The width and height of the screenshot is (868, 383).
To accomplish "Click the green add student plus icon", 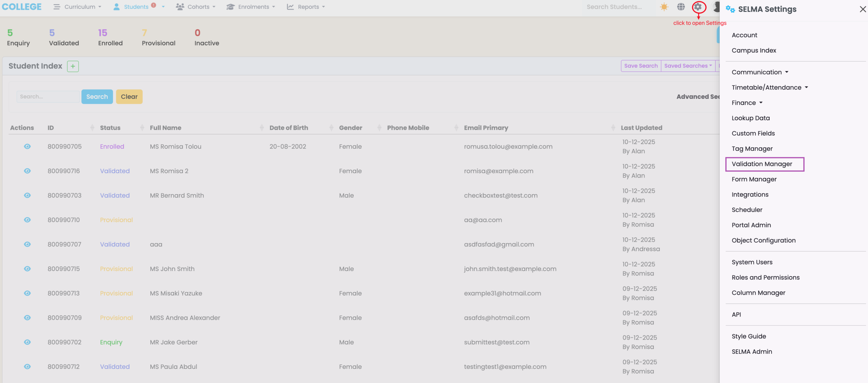I will point(73,66).
